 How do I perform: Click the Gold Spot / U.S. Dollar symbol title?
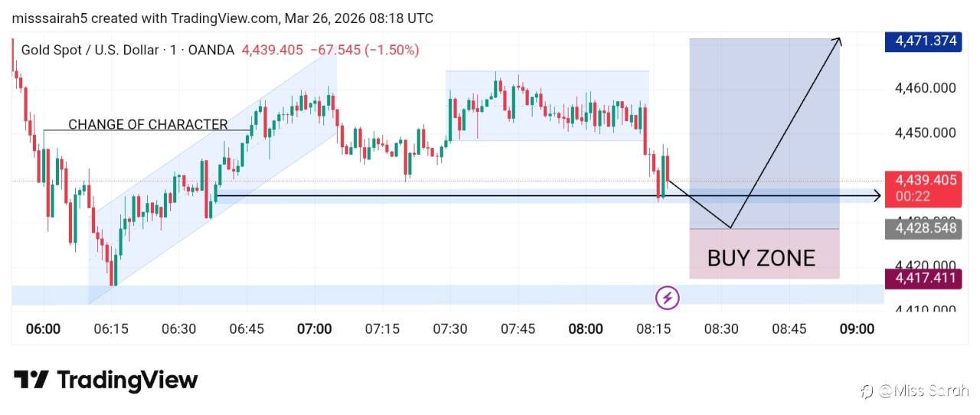pyautogui.click(x=90, y=50)
